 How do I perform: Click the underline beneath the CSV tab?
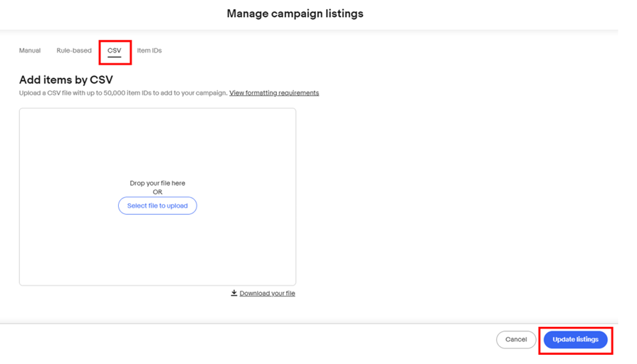pos(114,57)
